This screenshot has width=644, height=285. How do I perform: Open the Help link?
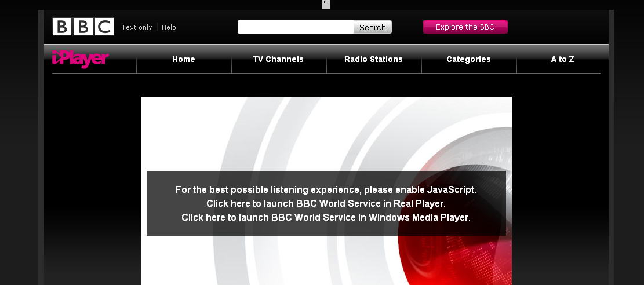coord(169,27)
